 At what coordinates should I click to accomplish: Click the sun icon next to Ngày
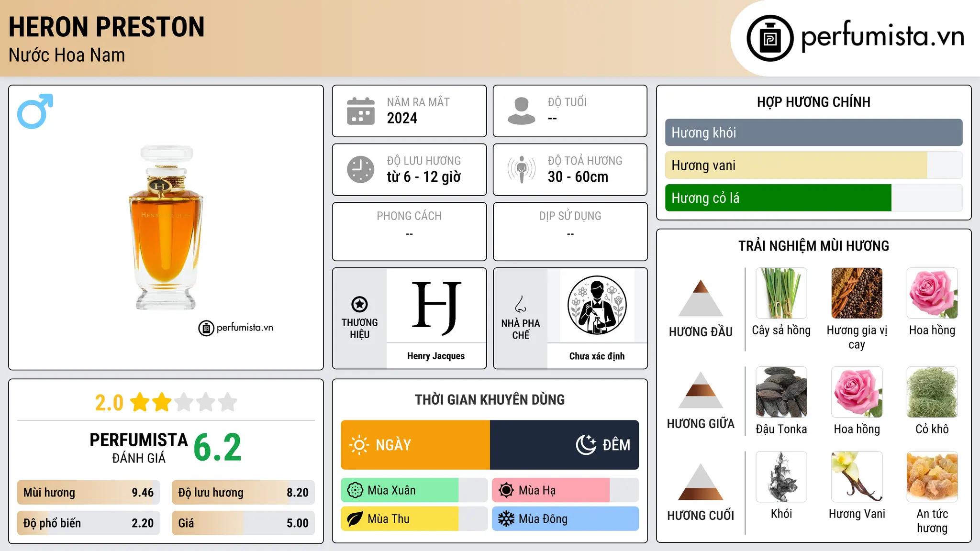(359, 445)
